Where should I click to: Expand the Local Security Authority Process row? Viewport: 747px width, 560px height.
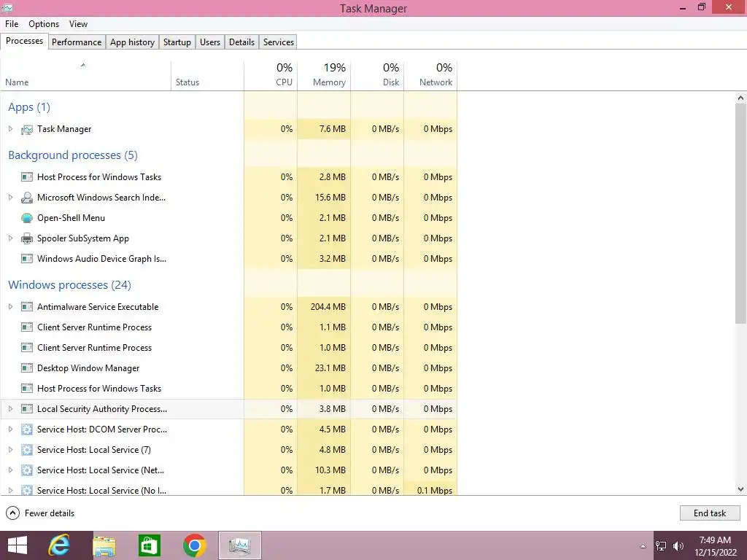point(10,408)
